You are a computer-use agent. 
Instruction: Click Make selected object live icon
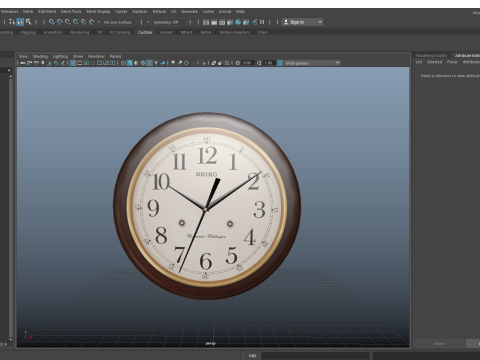point(91,22)
